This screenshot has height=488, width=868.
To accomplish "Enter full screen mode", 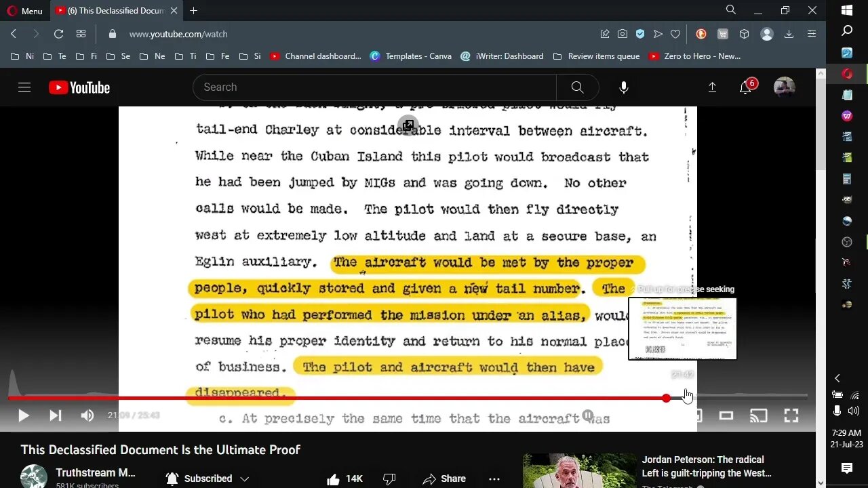I will pos(791,415).
